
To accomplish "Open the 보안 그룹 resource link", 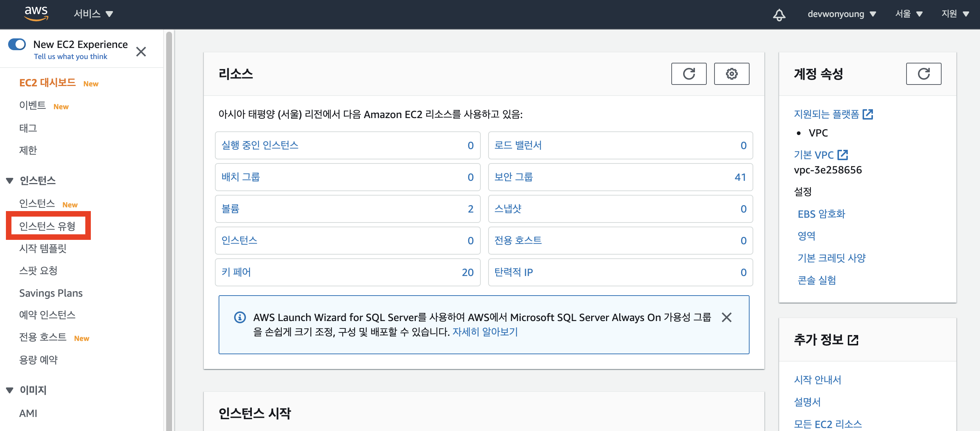I will point(513,177).
